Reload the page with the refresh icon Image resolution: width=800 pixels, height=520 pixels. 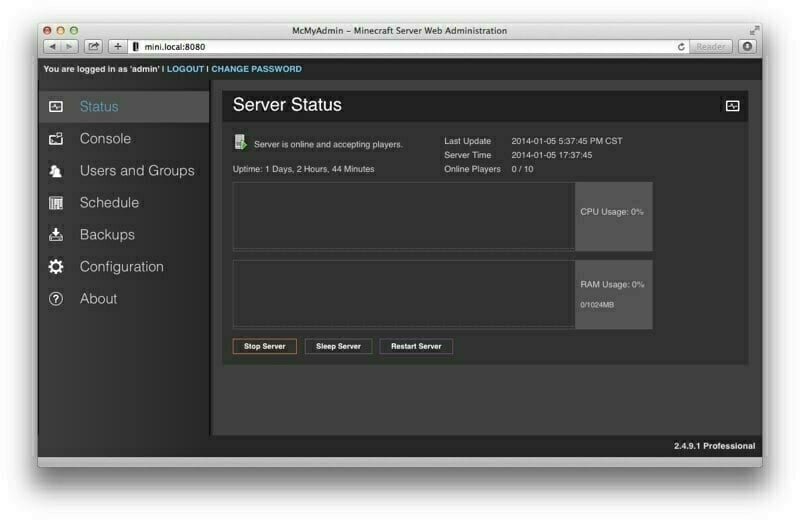coord(681,47)
